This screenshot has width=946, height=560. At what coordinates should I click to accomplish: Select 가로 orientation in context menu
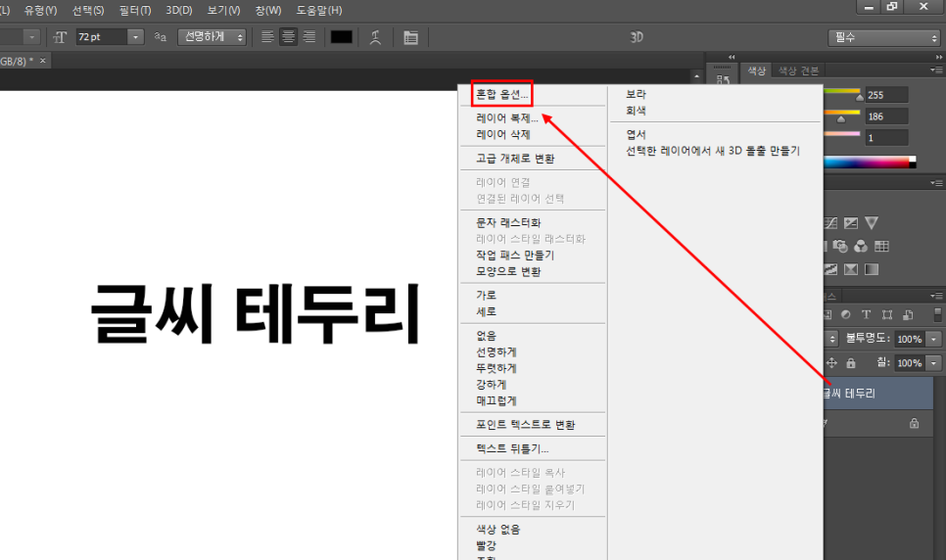coord(487,295)
